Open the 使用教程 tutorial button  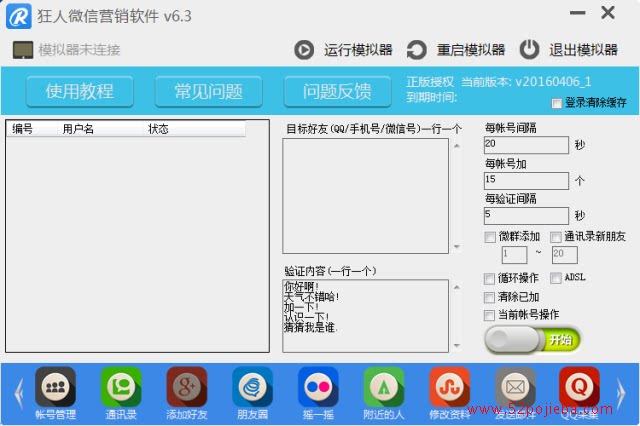pos(80,91)
